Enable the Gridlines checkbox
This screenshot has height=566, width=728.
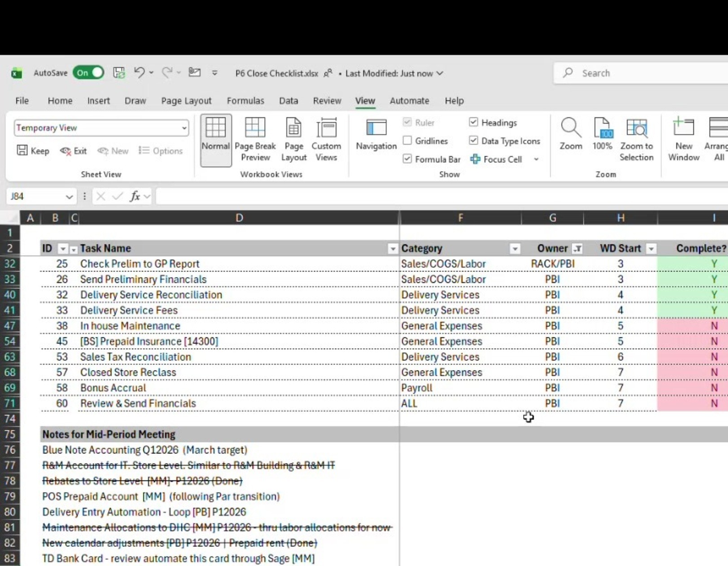tap(407, 141)
